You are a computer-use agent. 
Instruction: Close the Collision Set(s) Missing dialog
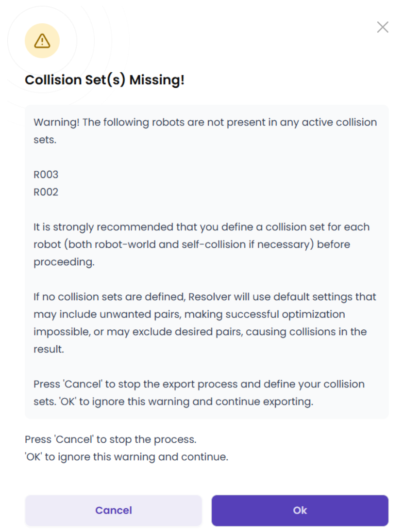(x=383, y=27)
